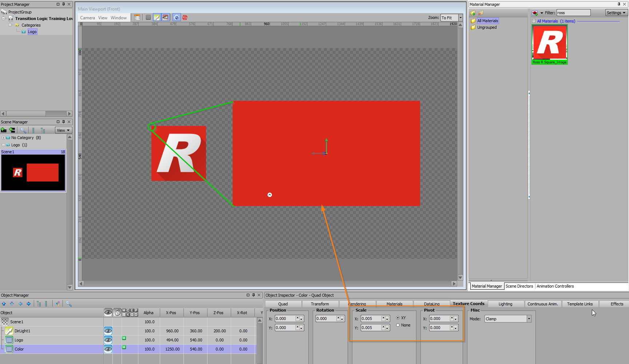Toggle visibility of the DirLight1 object

108,331
